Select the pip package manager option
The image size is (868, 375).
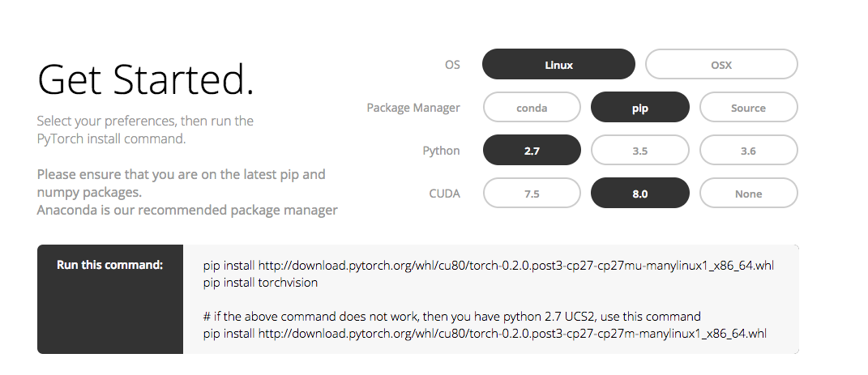click(640, 108)
